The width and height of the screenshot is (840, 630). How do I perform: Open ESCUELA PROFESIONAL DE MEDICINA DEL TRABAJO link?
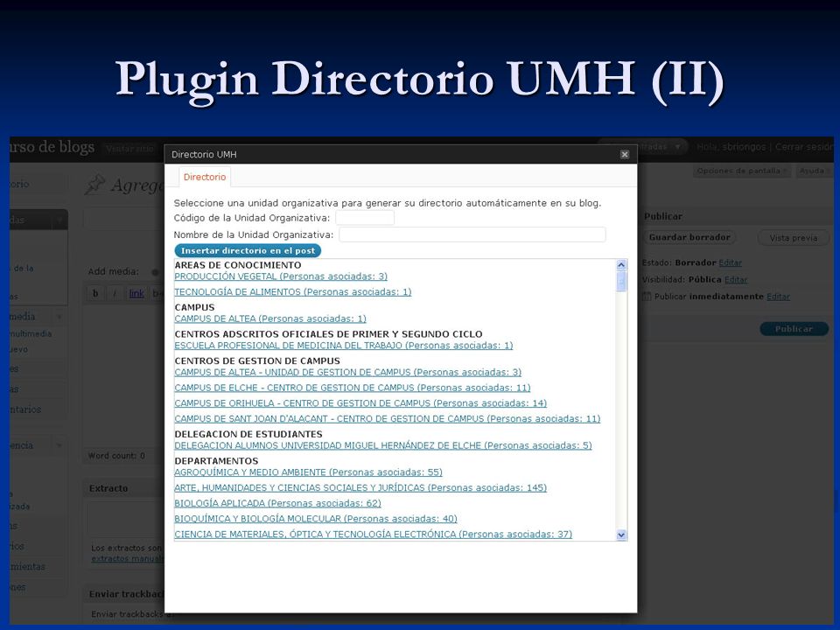click(x=343, y=346)
